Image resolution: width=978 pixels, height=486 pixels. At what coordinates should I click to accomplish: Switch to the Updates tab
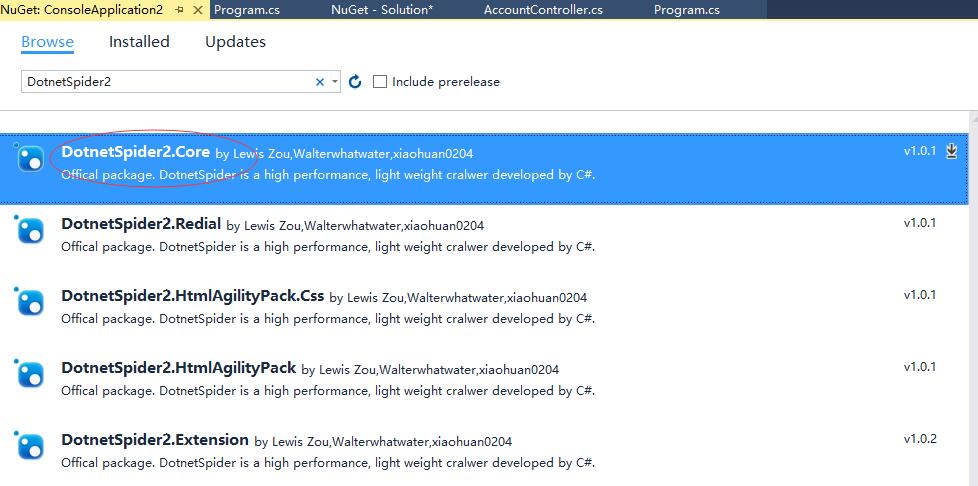[x=235, y=42]
